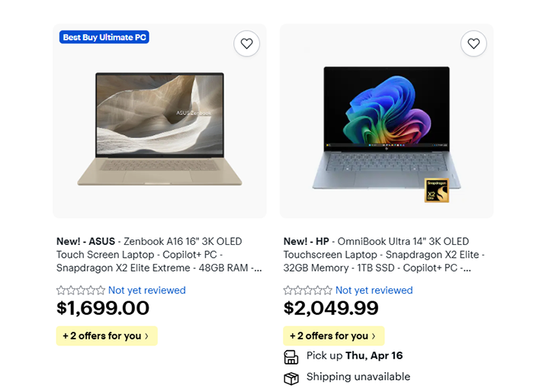The image size is (549, 392).
Task: Expand '+ 2 offers for you' under ASUS
Action: pyautogui.click(x=107, y=336)
